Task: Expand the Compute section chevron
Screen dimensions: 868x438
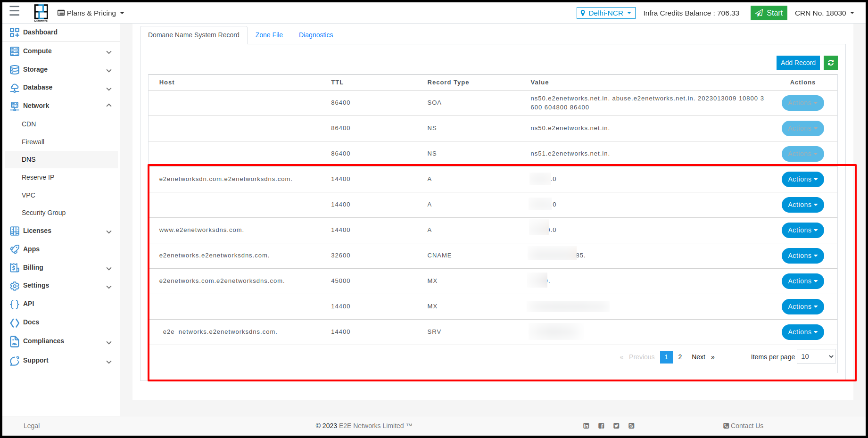Action: pyautogui.click(x=109, y=52)
